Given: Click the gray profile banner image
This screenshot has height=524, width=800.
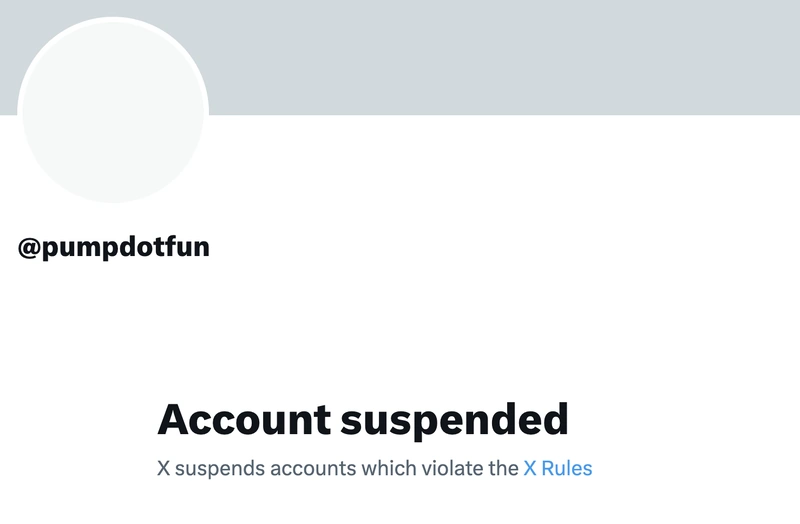Looking at the screenshot, I should point(500,57).
